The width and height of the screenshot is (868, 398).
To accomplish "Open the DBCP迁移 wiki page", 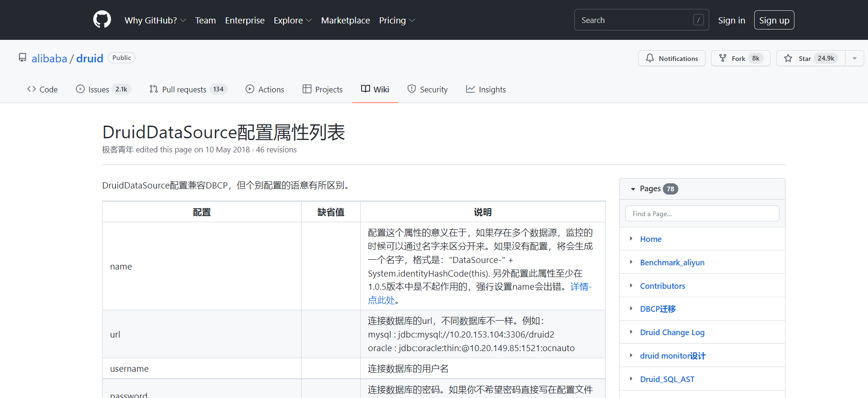I will (658, 309).
